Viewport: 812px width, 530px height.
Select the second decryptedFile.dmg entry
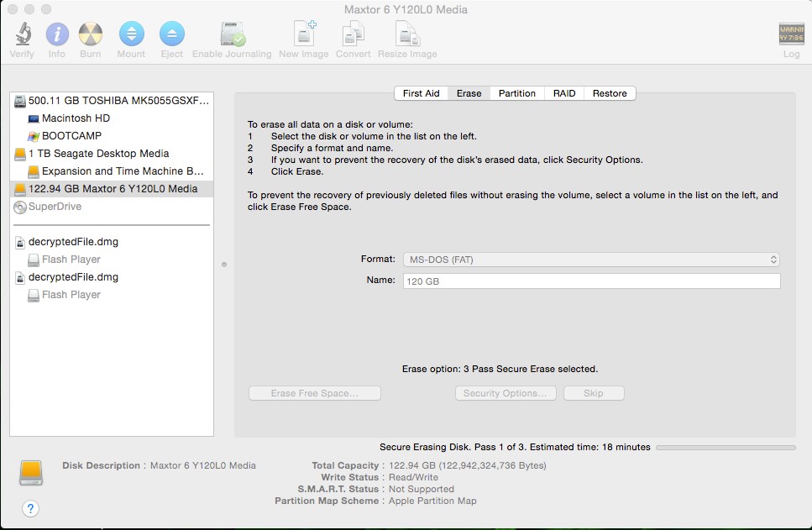tap(112, 276)
